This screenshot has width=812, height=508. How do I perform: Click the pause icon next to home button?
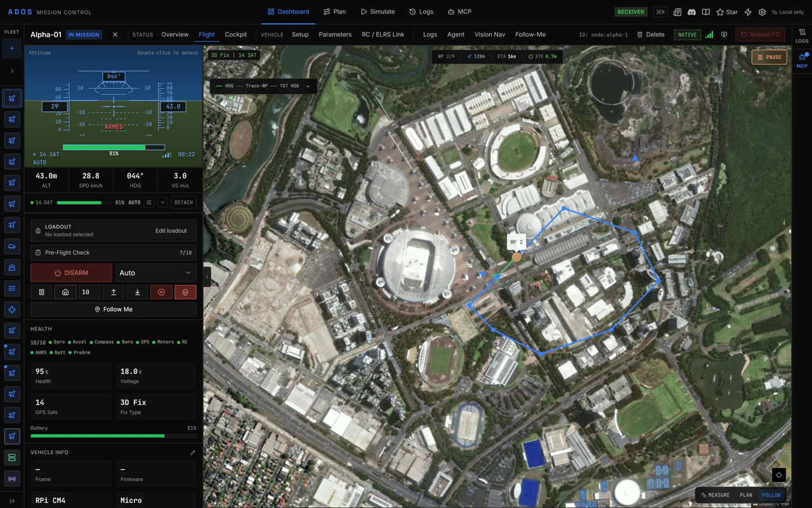[x=41, y=292]
